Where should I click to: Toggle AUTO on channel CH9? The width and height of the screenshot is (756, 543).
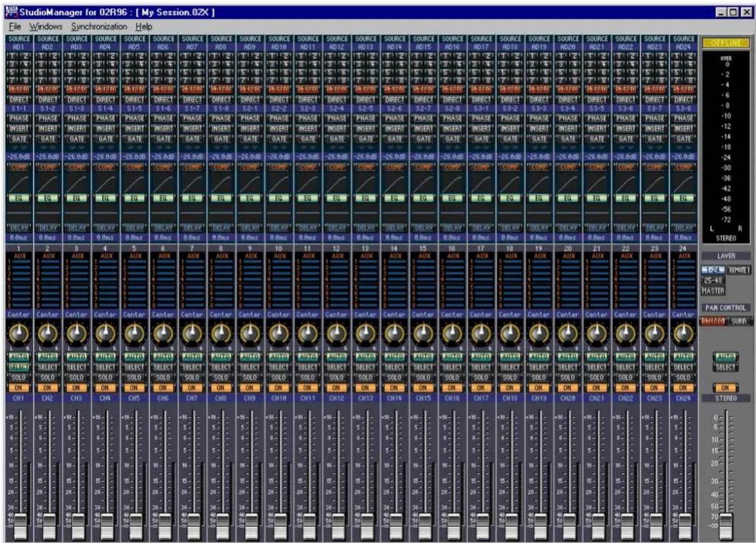tap(250, 357)
